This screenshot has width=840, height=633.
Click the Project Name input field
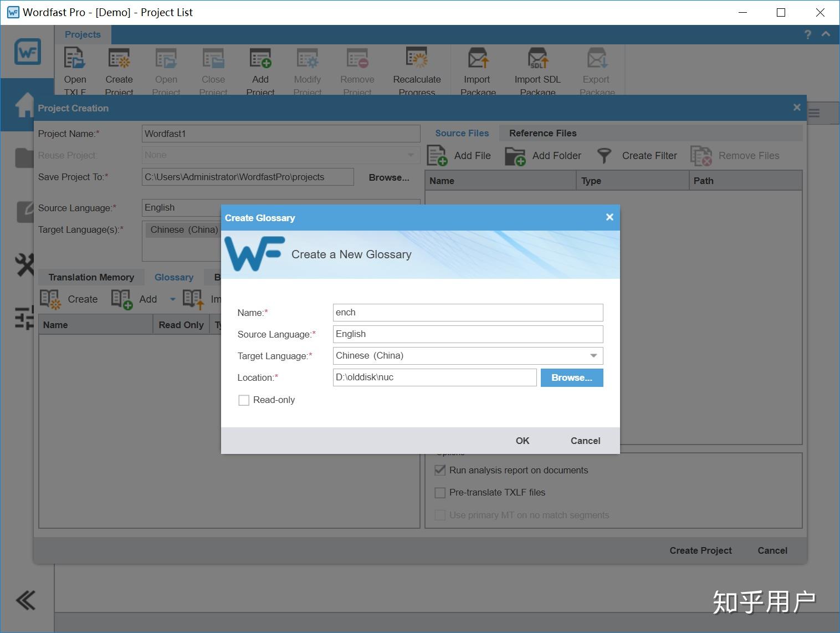tap(281, 134)
